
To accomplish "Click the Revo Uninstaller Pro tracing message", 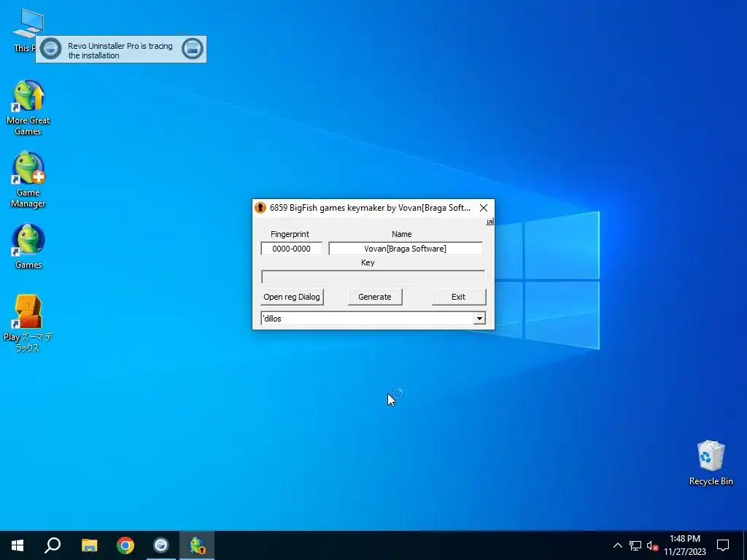I will [120, 50].
